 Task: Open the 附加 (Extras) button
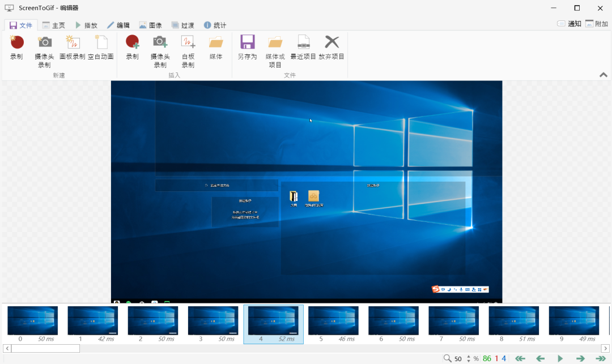coord(597,24)
